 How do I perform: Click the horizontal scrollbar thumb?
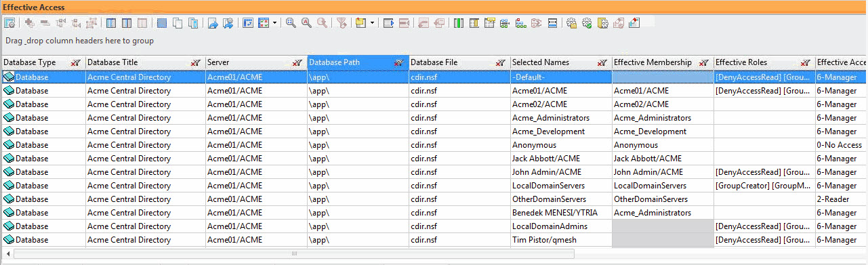(293, 254)
